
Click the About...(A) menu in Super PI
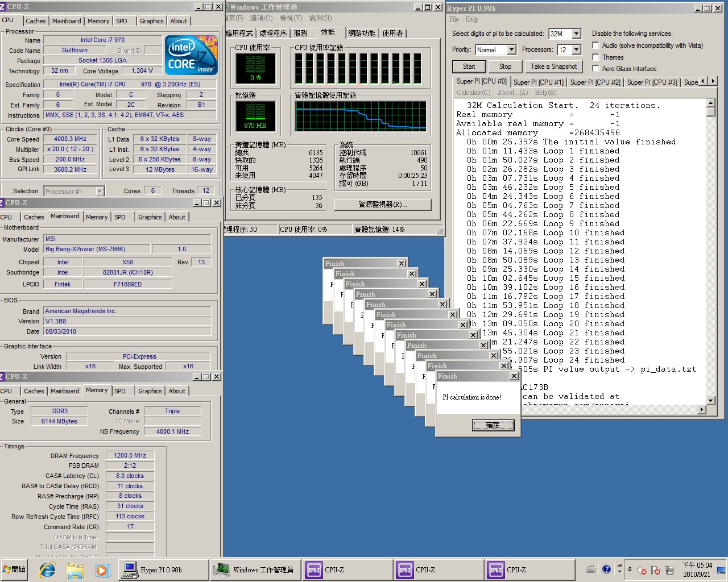pyautogui.click(x=512, y=93)
